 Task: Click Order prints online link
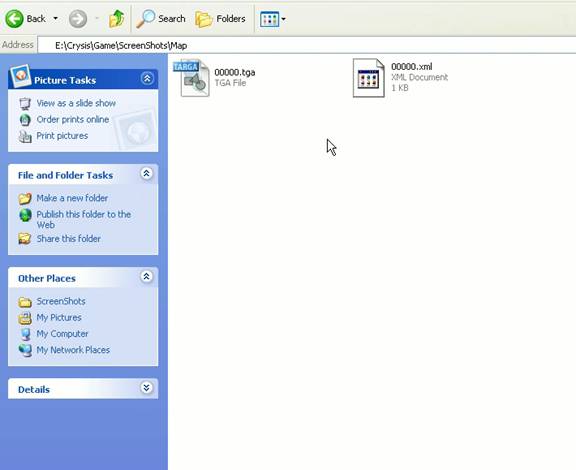tap(73, 119)
